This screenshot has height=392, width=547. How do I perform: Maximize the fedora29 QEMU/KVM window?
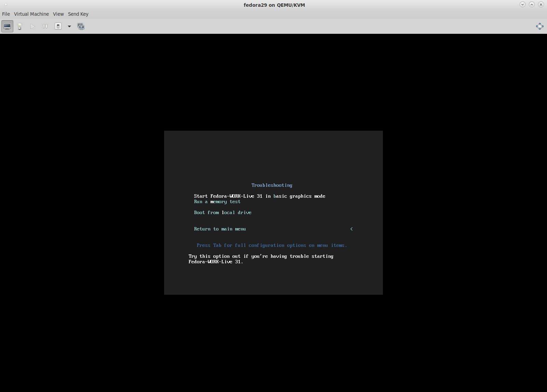click(x=532, y=4)
